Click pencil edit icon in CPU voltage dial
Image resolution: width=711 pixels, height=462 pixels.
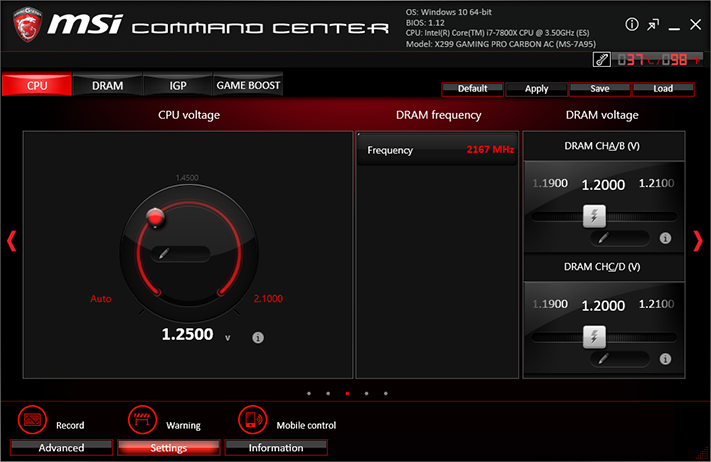click(164, 253)
